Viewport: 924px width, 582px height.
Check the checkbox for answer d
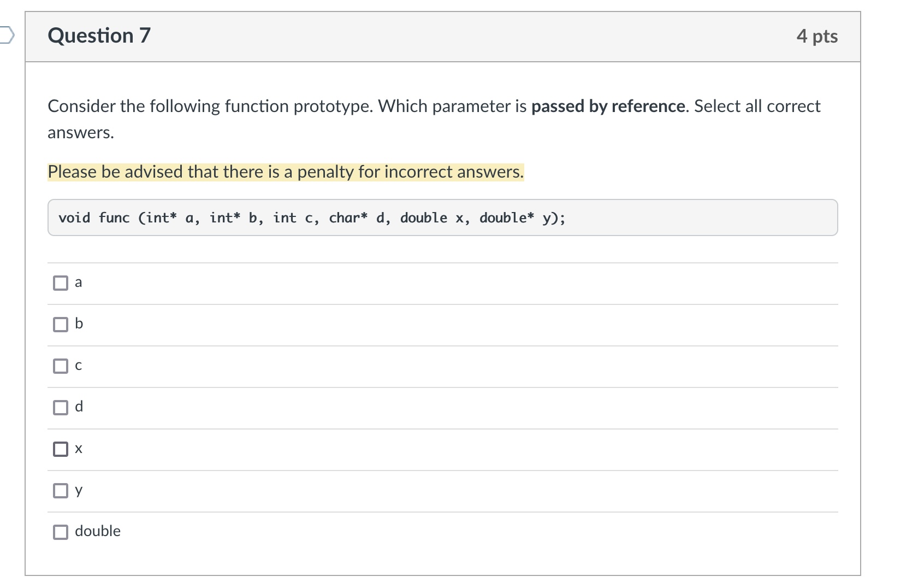[x=61, y=408]
